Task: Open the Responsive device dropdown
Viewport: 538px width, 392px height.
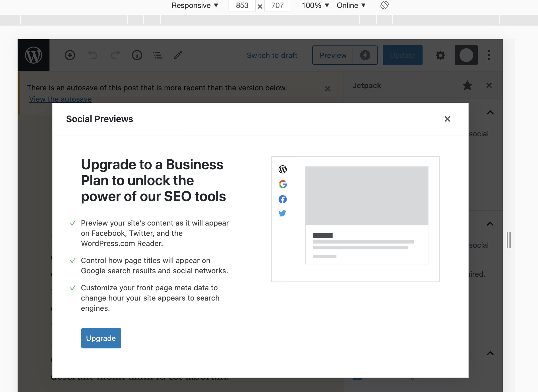Action: tap(195, 5)
